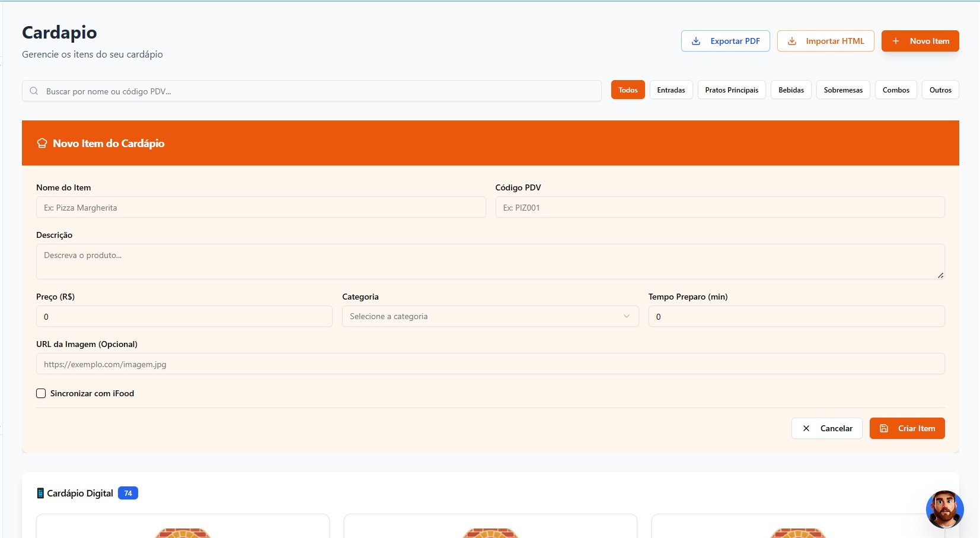Click the phone icon beside Cardápio Digital
The height and width of the screenshot is (538, 980).
(x=40, y=493)
